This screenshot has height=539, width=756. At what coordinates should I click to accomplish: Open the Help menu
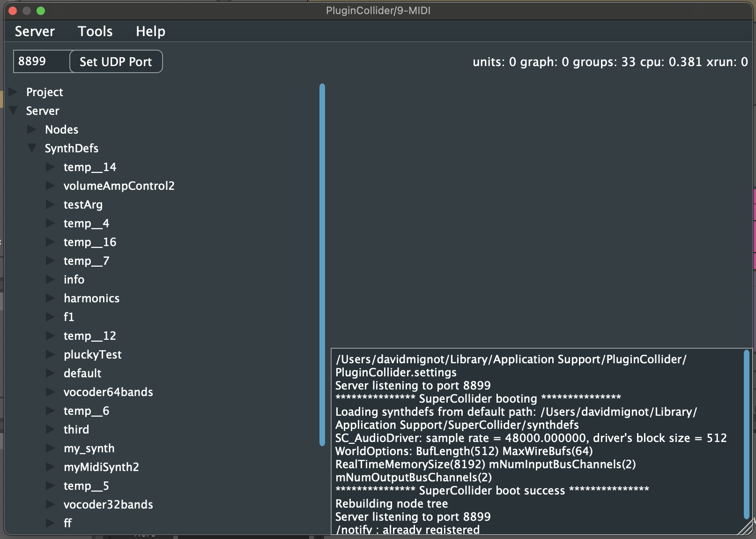click(x=150, y=31)
